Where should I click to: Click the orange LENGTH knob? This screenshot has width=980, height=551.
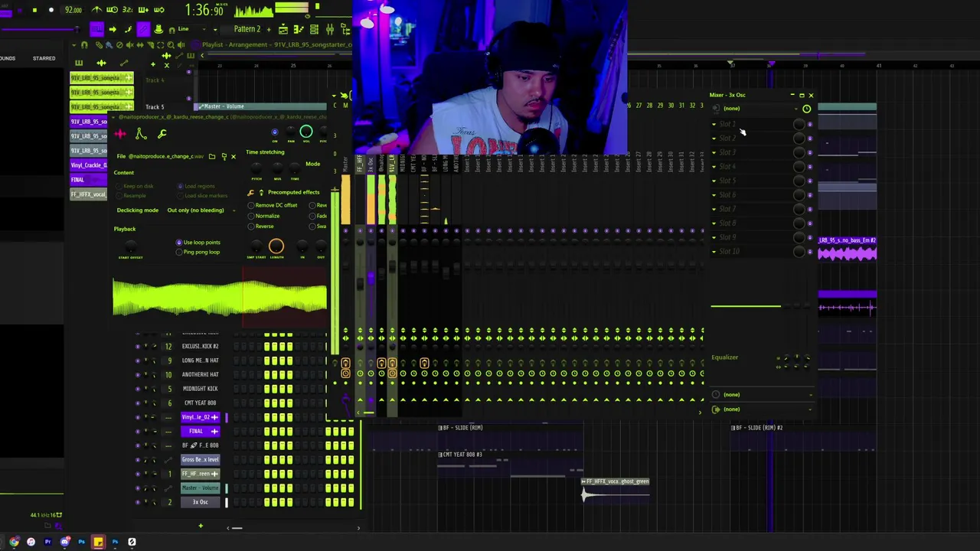tap(276, 246)
